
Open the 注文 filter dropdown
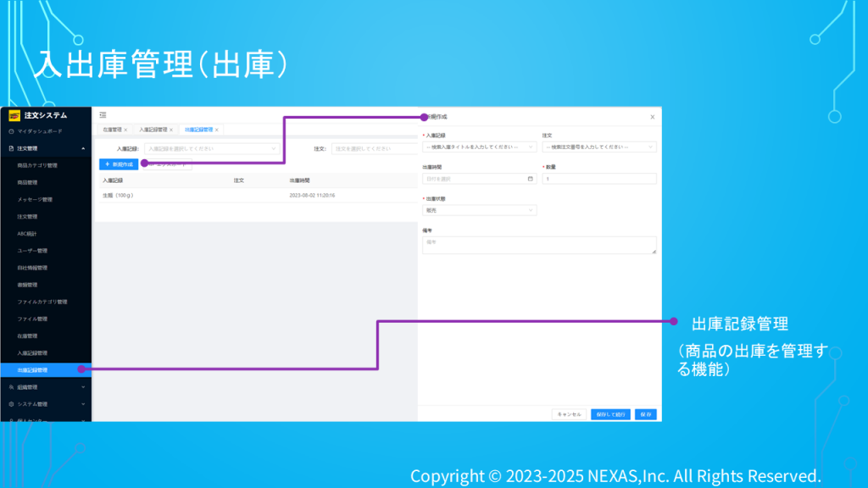(x=375, y=148)
